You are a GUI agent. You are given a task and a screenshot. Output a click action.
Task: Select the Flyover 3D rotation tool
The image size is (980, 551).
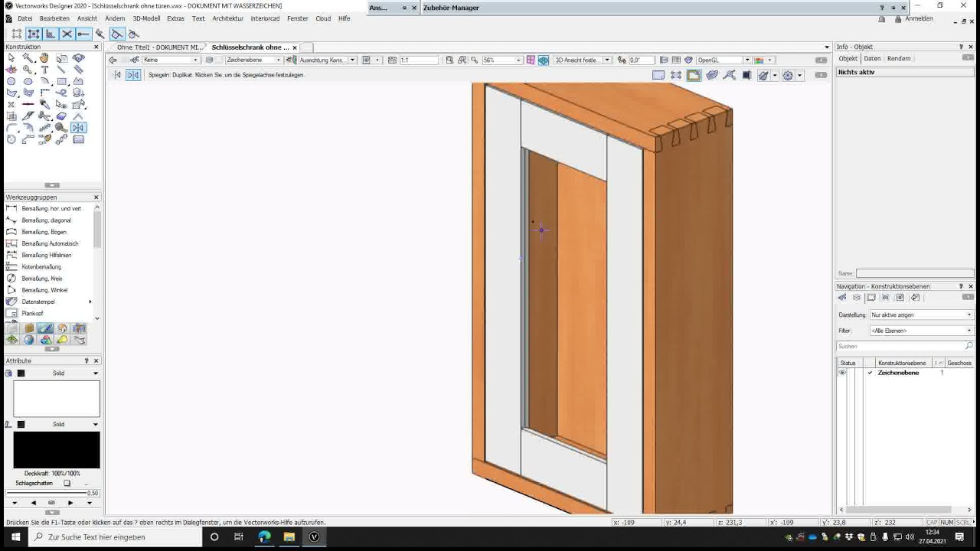[78, 57]
